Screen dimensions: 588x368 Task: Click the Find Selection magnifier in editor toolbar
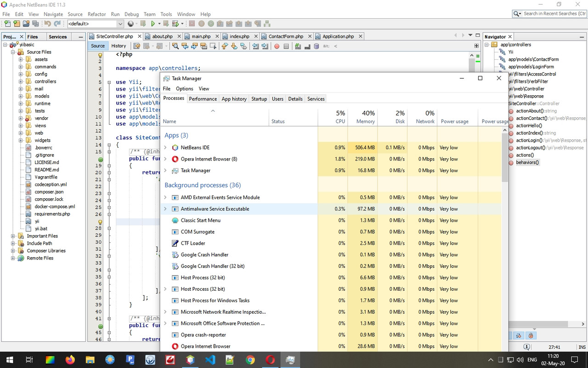pos(175,46)
